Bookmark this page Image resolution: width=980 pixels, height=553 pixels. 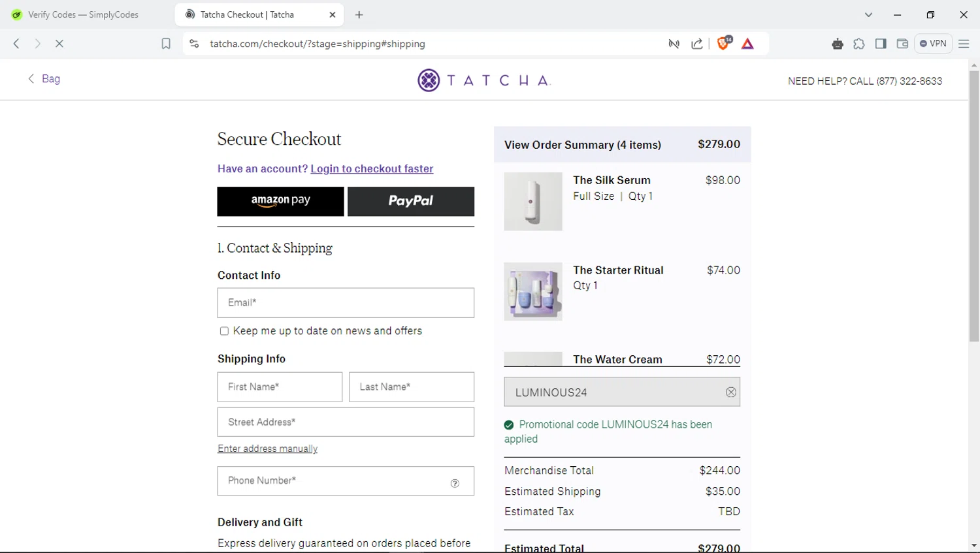(x=166, y=44)
